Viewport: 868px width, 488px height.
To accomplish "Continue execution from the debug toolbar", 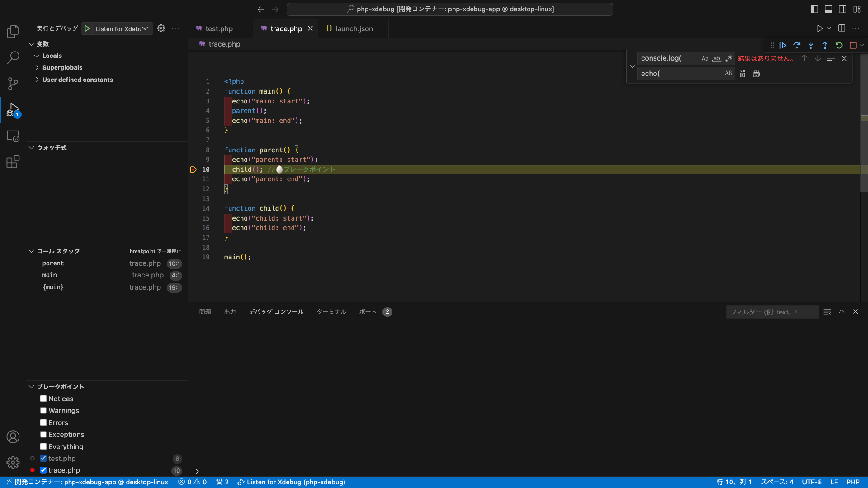I will (783, 45).
